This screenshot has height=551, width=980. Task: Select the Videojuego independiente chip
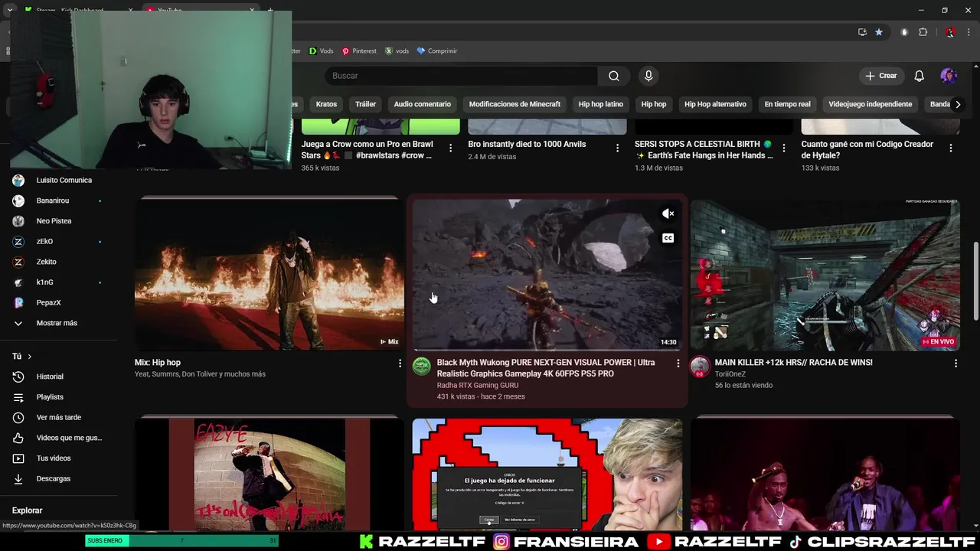tap(871, 104)
